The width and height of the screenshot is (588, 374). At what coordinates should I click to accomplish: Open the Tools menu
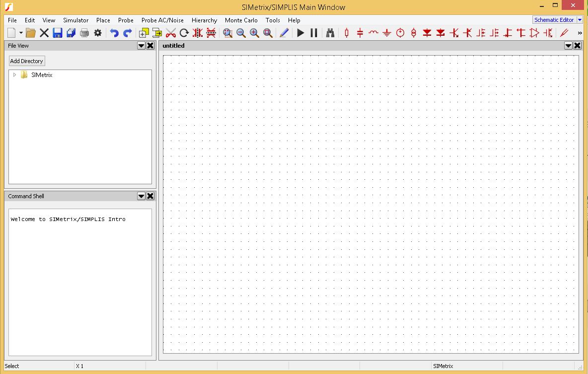[273, 20]
